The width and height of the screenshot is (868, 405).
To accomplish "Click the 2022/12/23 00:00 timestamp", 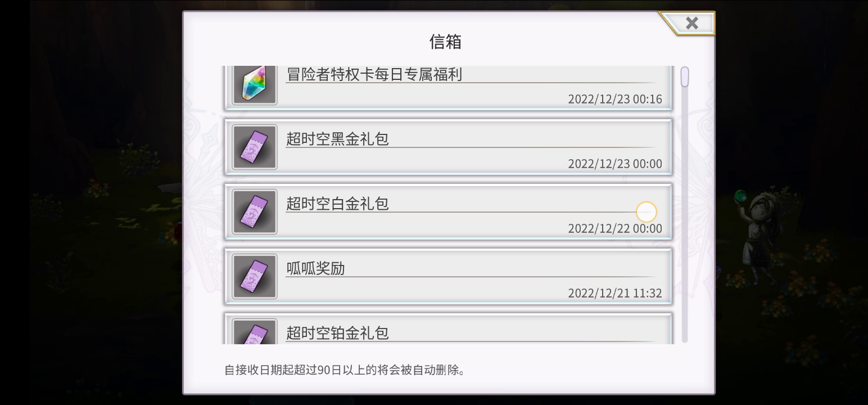I will (615, 164).
